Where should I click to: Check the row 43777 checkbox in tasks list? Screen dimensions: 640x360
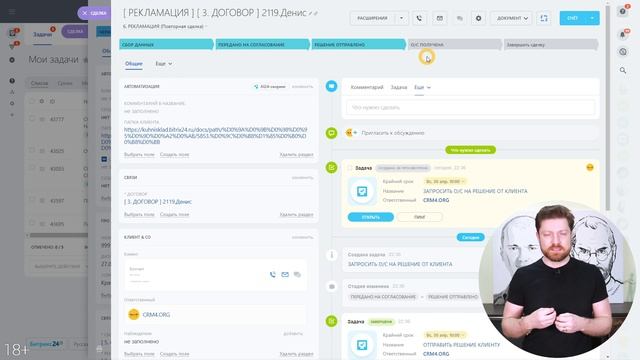(32, 119)
